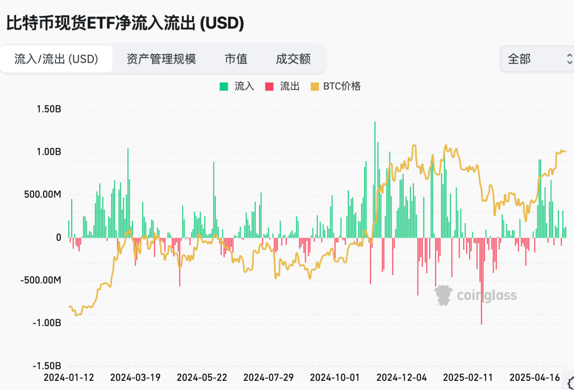Select the 市值 tab
The width and height of the screenshot is (574, 392).
point(236,59)
